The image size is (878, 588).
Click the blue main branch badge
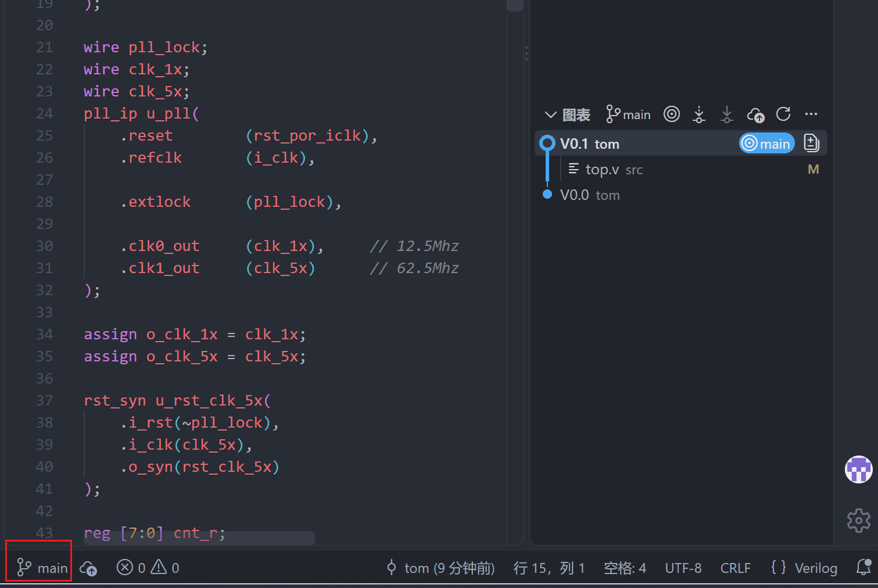(x=766, y=144)
